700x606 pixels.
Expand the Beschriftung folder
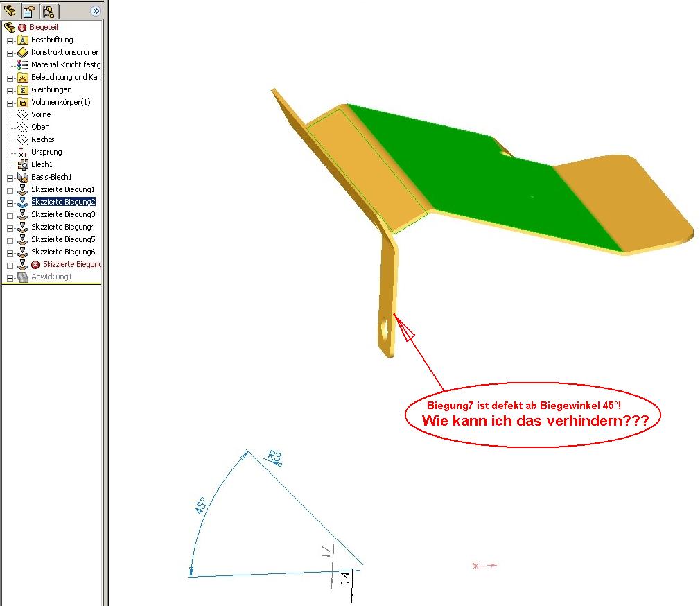[10, 41]
